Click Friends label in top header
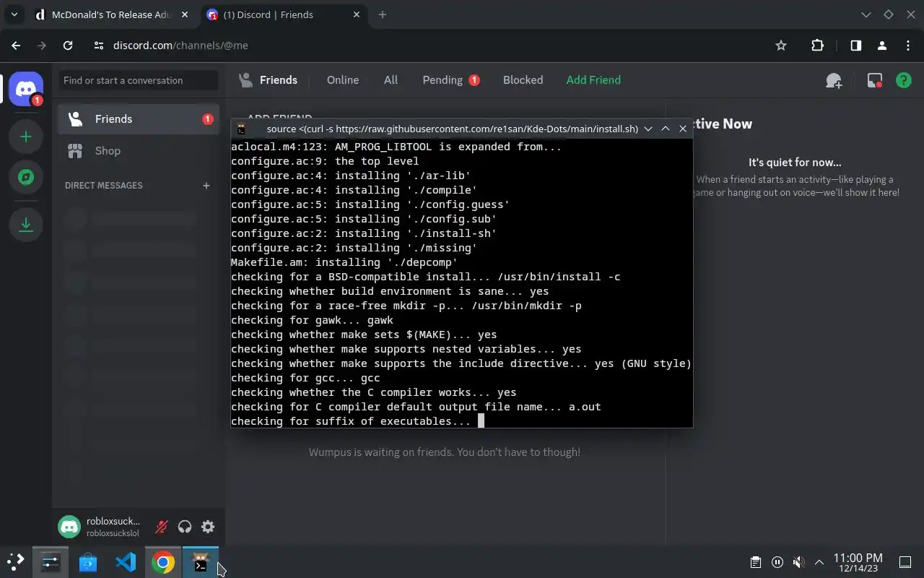This screenshot has height=578, width=924. click(x=279, y=80)
